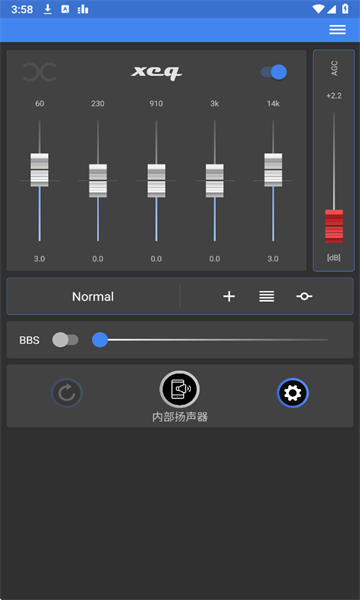Click the Wi-Fi icon in status bar
This screenshot has width=360, height=600.
[318, 9]
